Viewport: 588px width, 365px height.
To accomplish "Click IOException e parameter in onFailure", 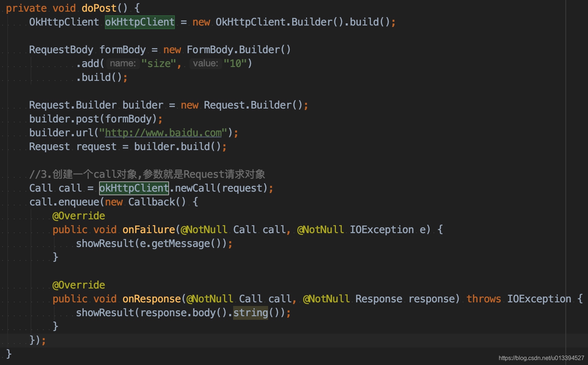I will pos(388,229).
